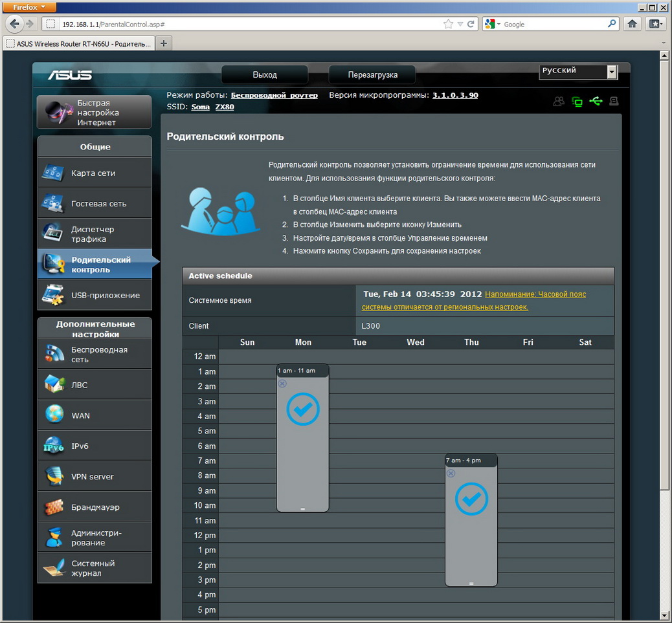
Task: Toggle the checkmark on Monday 1 am - 11 am block
Action: pyautogui.click(x=302, y=409)
